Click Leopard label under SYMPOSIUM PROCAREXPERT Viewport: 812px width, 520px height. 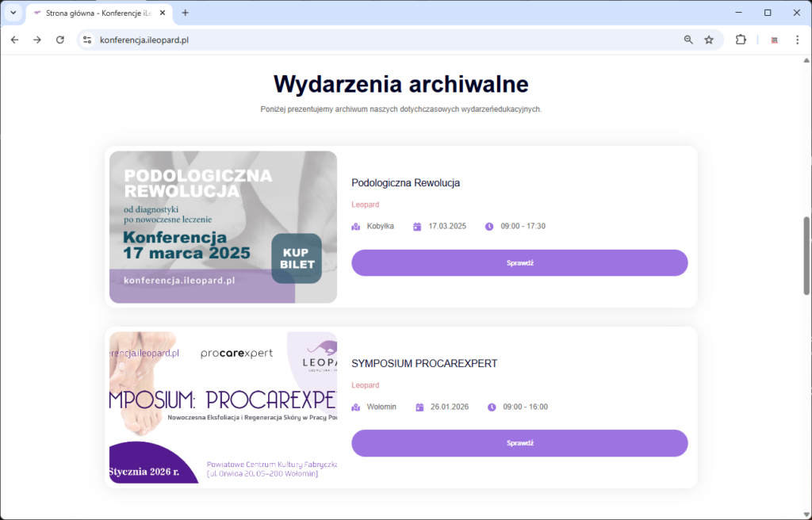[x=366, y=385]
